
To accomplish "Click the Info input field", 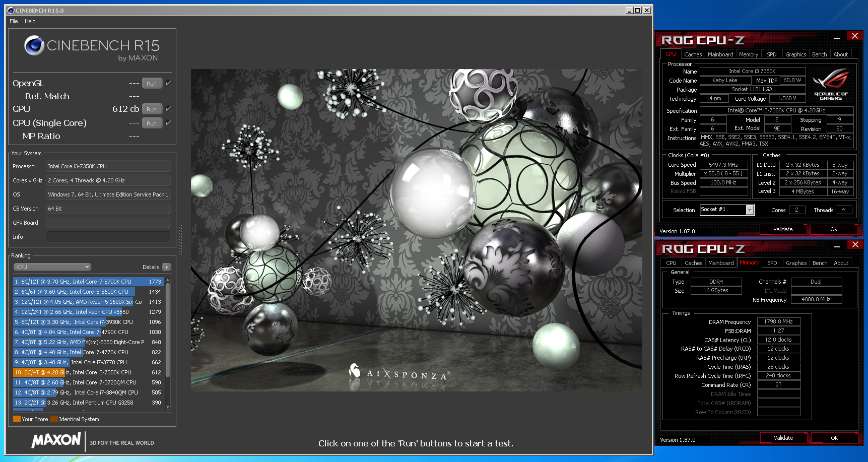I will coord(108,237).
